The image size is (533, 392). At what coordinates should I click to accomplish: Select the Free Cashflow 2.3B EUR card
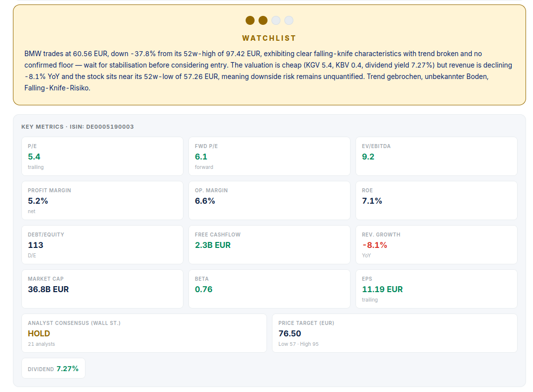pyautogui.click(x=269, y=244)
